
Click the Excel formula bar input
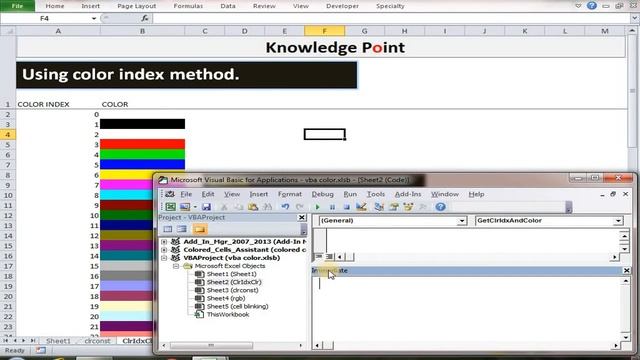392,18
